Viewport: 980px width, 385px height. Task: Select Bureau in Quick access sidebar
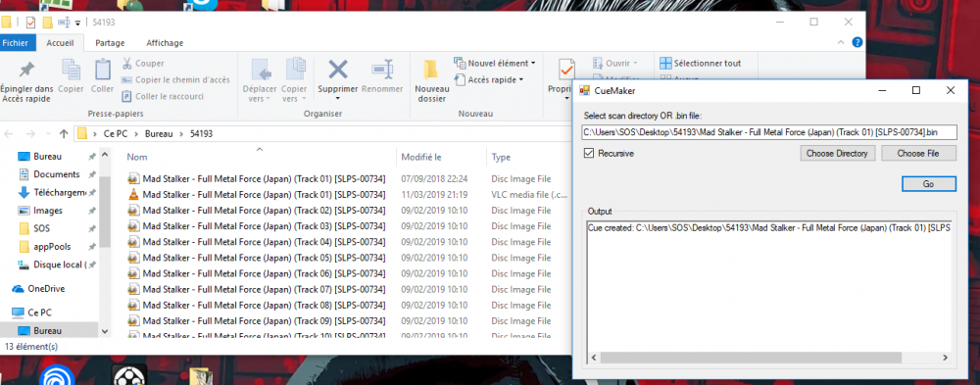point(47,156)
